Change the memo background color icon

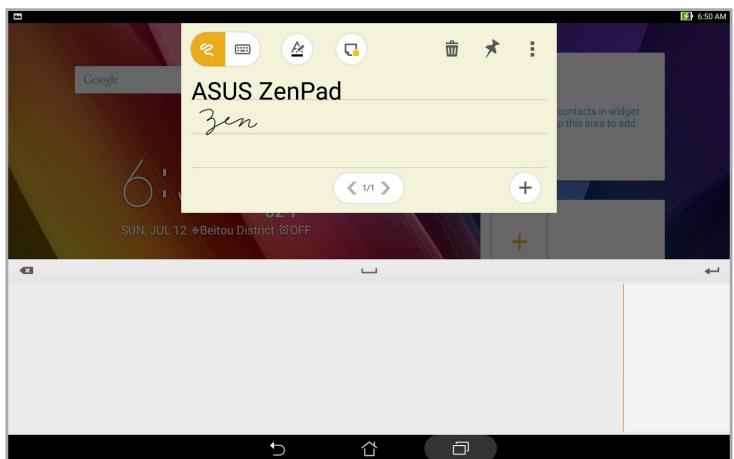point(351,49)
